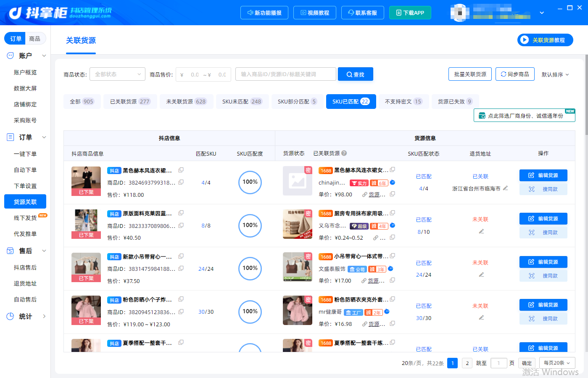Click 搜同款 in 粉色防晒小个子 row
The image size is (588, 378).
(543, 319)
